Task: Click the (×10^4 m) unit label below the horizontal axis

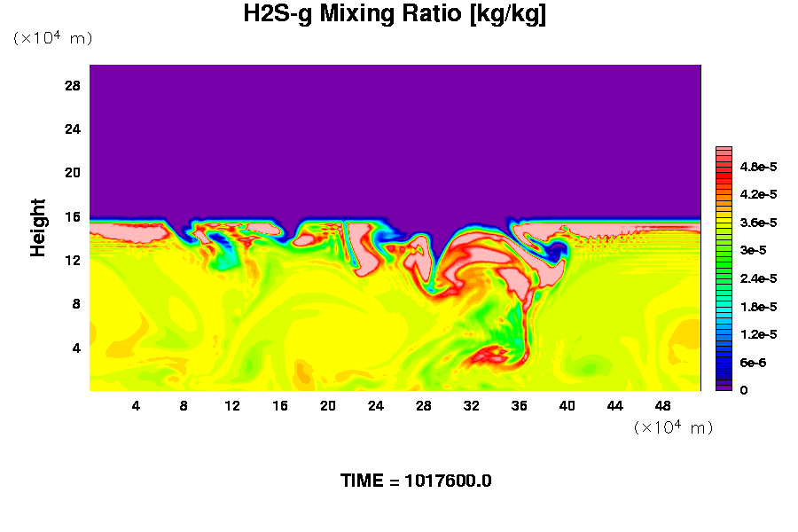Action: pos(673,427)
